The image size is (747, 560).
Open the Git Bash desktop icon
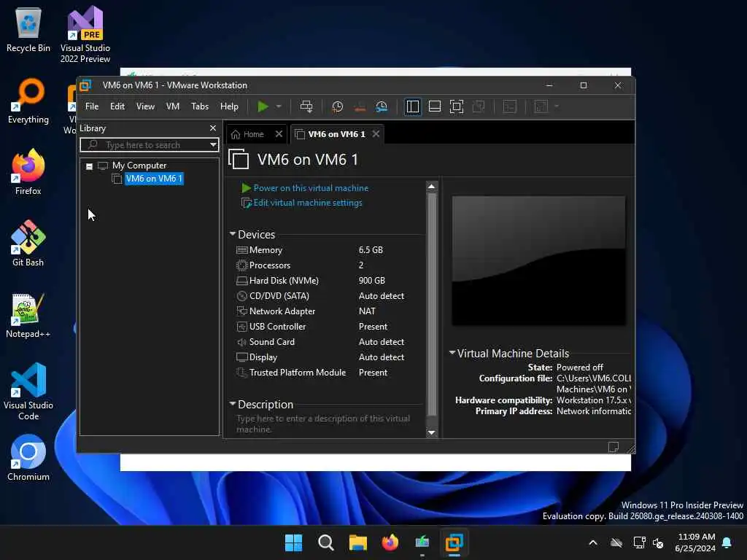click(28, 244)
